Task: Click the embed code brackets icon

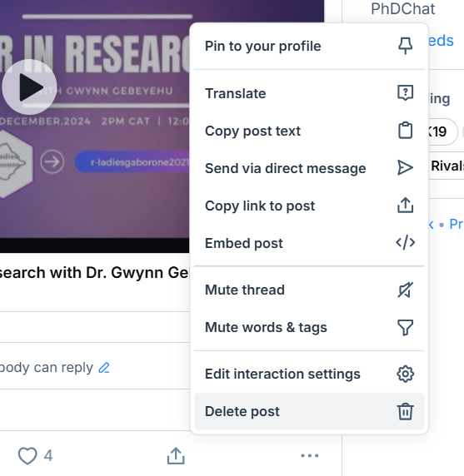Action: pyautogui.click(x=406, y=243)
